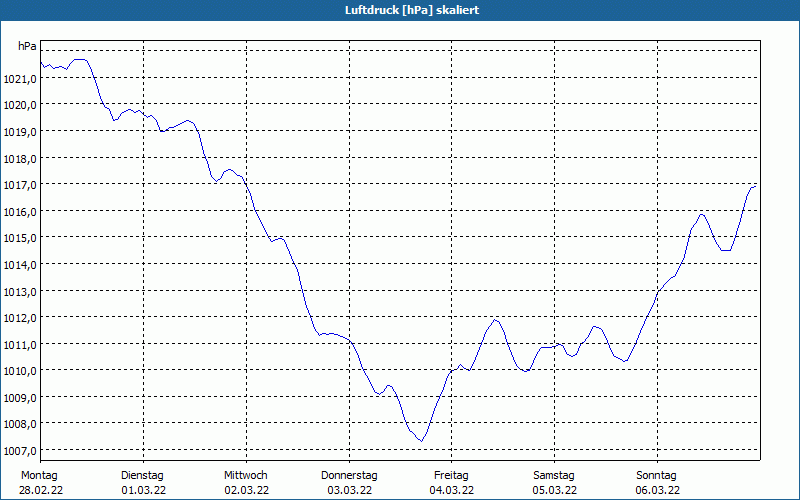Select the 1012,0 axis value
Screen dimensions: 800x500
click(x=20, y=318)
